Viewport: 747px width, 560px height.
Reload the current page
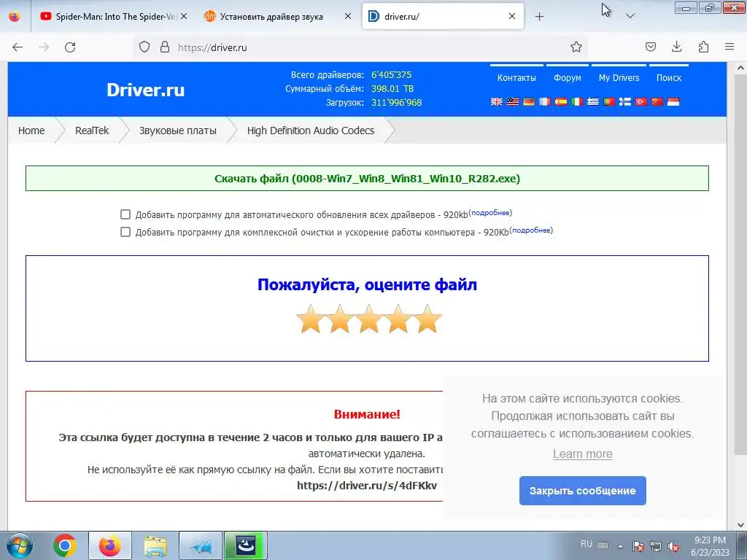pyautogui.click(x=70, y=47)
